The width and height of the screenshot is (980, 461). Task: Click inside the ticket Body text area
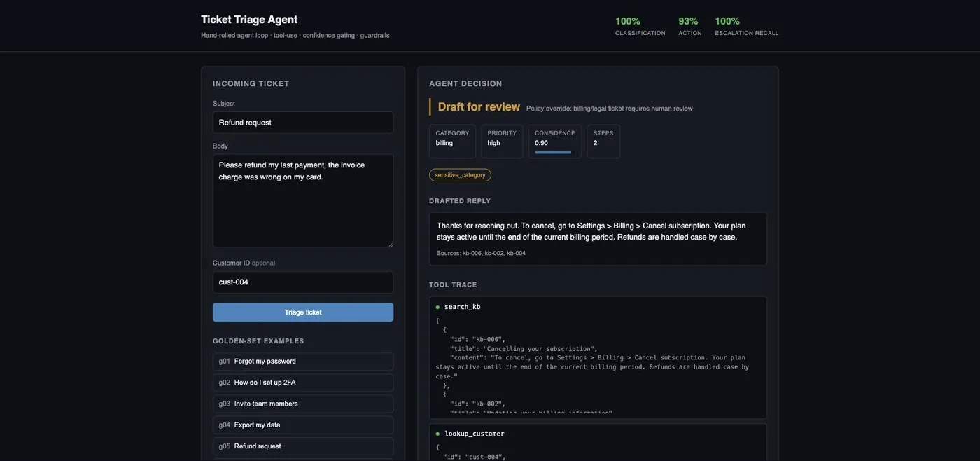point(303,200)
